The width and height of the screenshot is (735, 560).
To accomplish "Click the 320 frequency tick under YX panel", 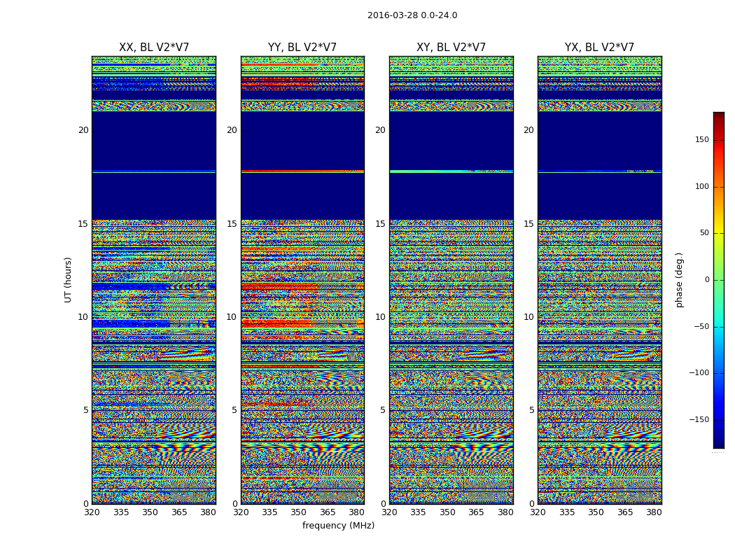I will (x=538, y=512).
